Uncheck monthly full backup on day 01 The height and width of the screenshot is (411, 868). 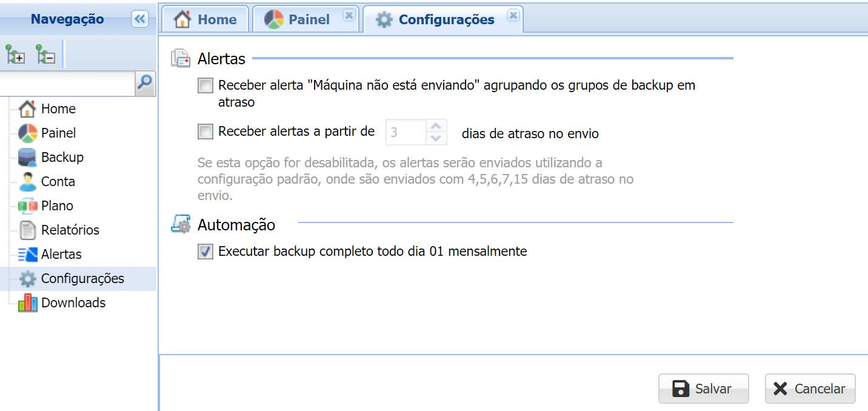[205, 252]
